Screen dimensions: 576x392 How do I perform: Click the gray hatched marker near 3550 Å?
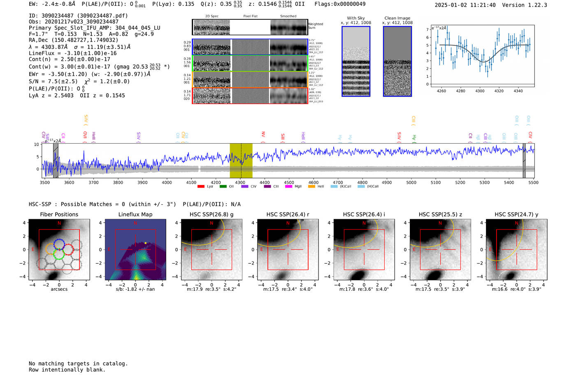[56, 161]
